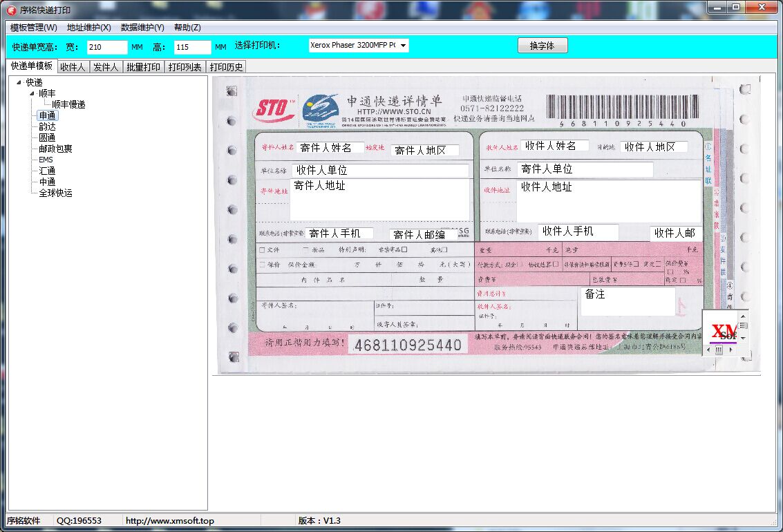The width and height of the screenshot is (783, 532).
Task: Select the 韵达 template
Action: [48, 126]
